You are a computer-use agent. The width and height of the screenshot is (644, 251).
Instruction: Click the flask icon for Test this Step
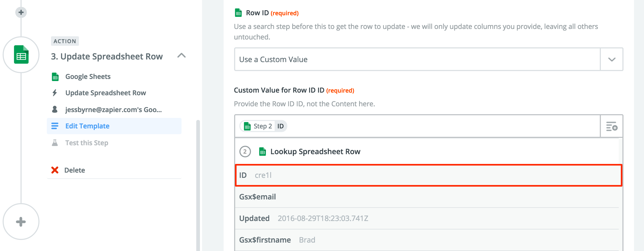coord(55,143)
